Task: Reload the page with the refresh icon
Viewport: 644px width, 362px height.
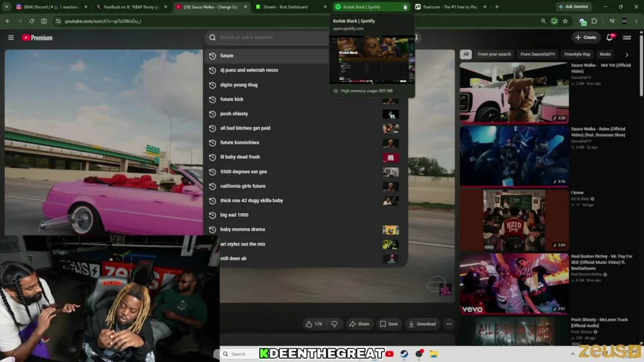Action: click(x=32, y=21)
